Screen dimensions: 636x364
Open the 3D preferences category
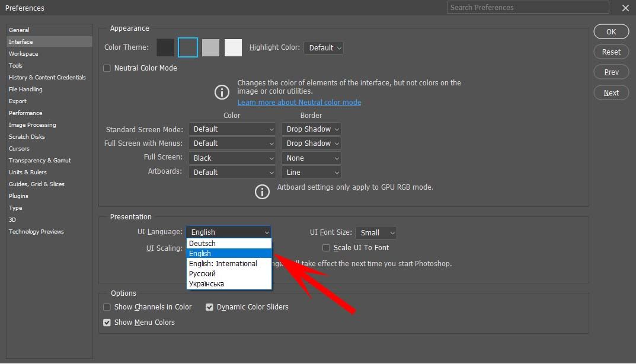tap(49, 219)
